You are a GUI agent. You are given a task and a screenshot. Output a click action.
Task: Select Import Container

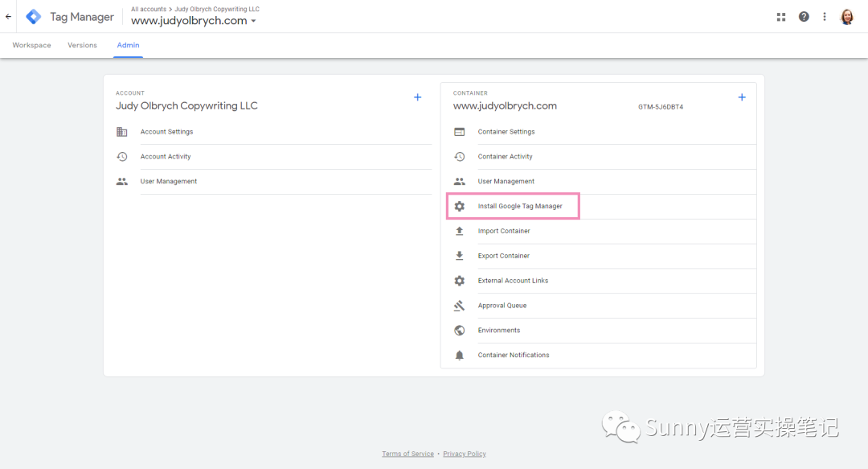[504, 232]
